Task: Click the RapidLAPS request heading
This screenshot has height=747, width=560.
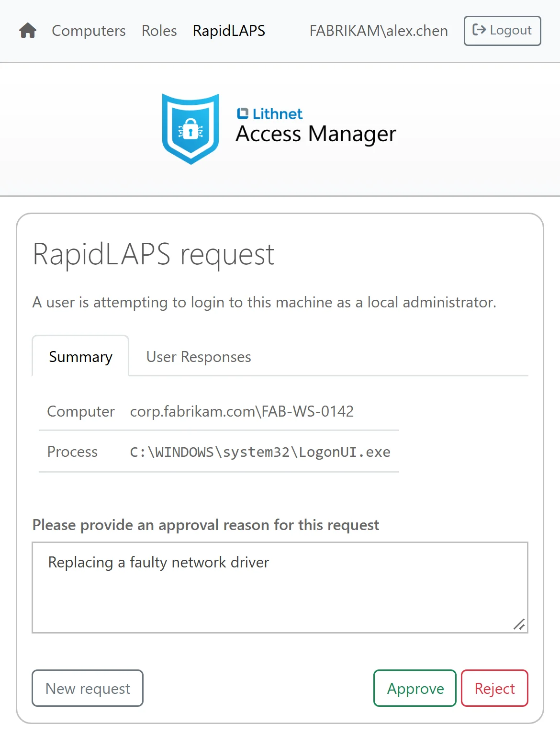Action: (x=154, y=254)
